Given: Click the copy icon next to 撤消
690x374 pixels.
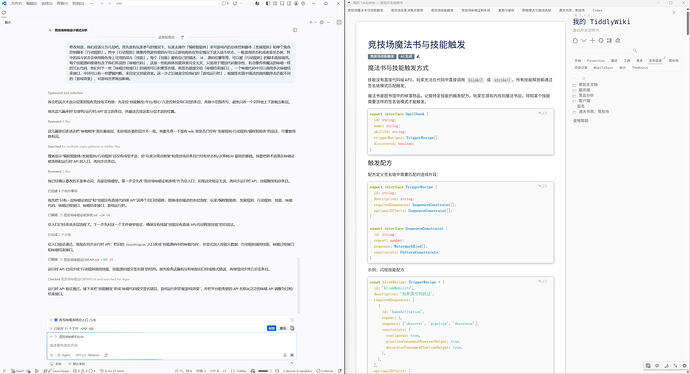Looking at the screenshot, I should (292, 328).
